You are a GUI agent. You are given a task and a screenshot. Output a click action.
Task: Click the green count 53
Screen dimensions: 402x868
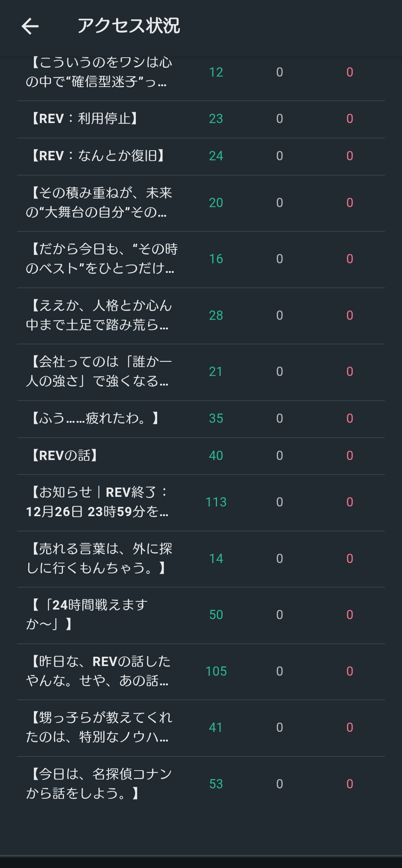pyautogui.click(x=216, y=784)
